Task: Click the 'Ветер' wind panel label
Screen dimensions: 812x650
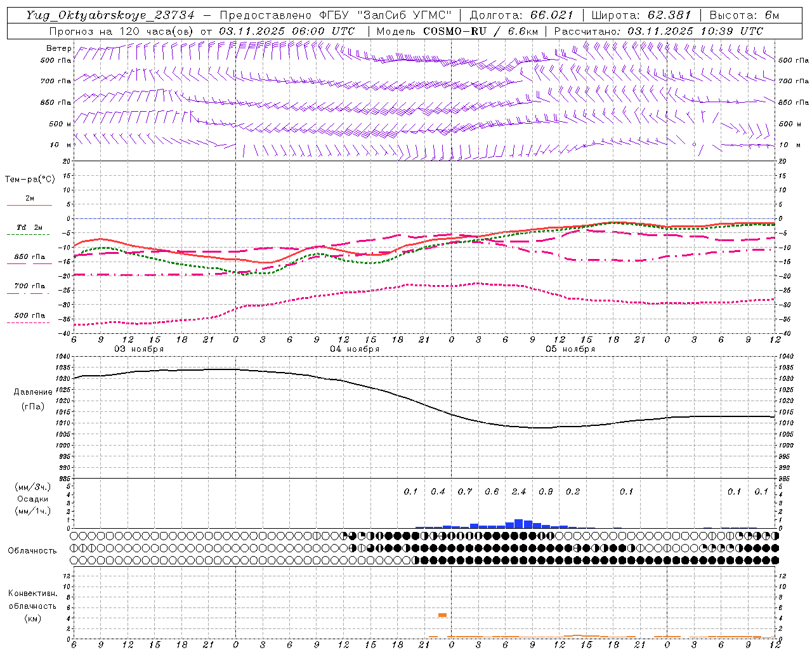Action: pos(58,48)
